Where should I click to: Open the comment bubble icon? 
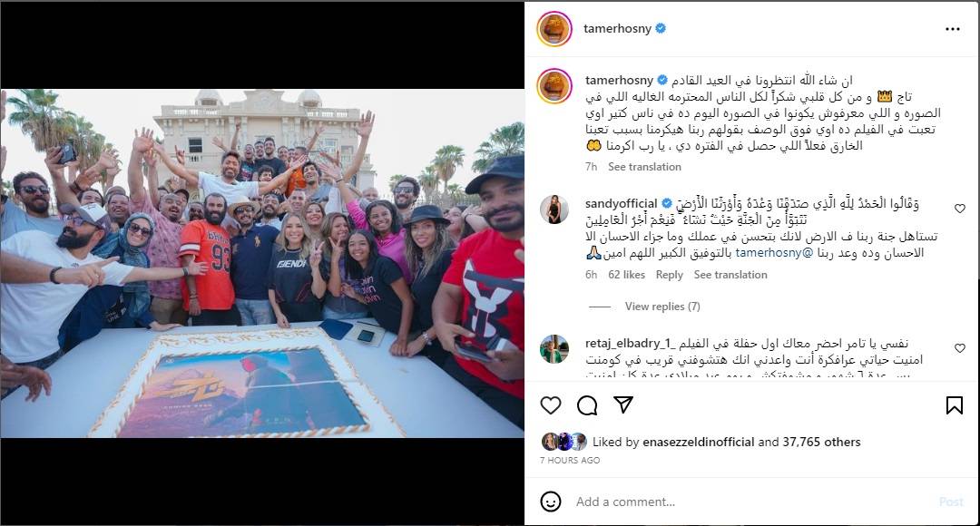coord(587,405)
